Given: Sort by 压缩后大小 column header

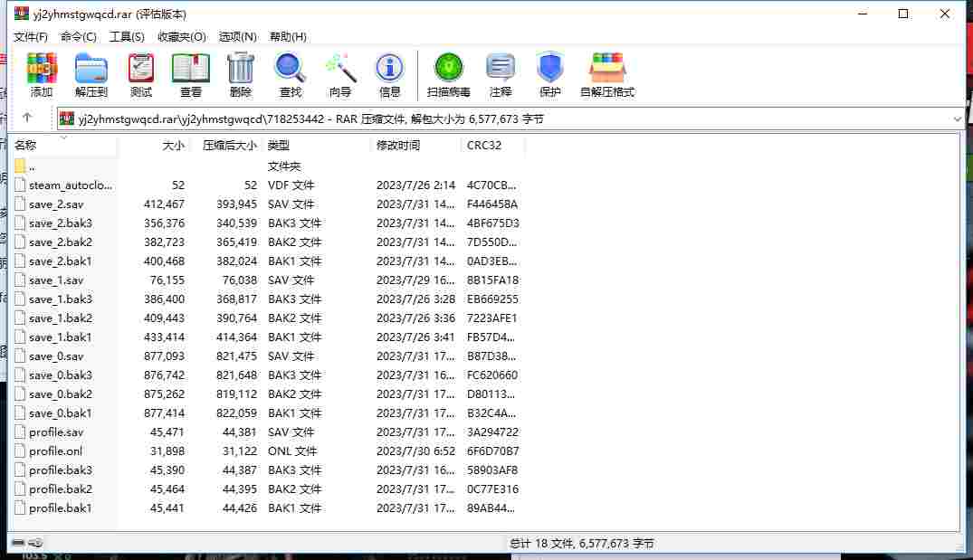Looking at the screenshot, I should point(224,145).
